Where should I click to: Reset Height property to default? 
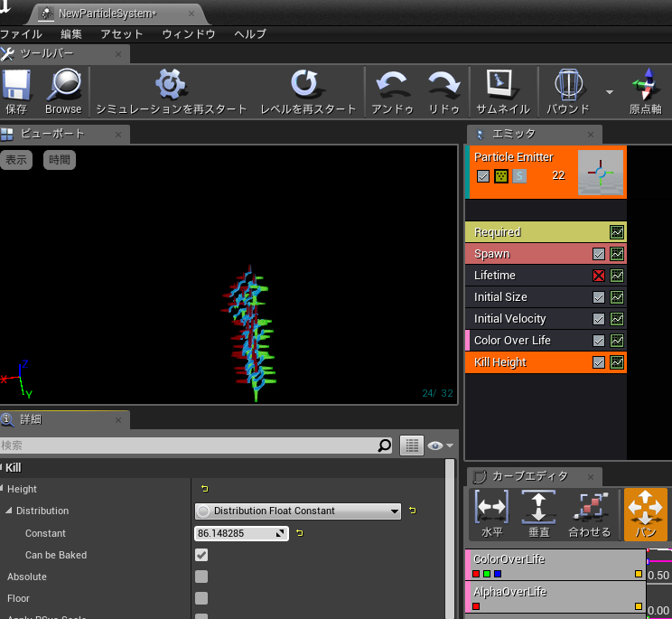coord(204,488)
